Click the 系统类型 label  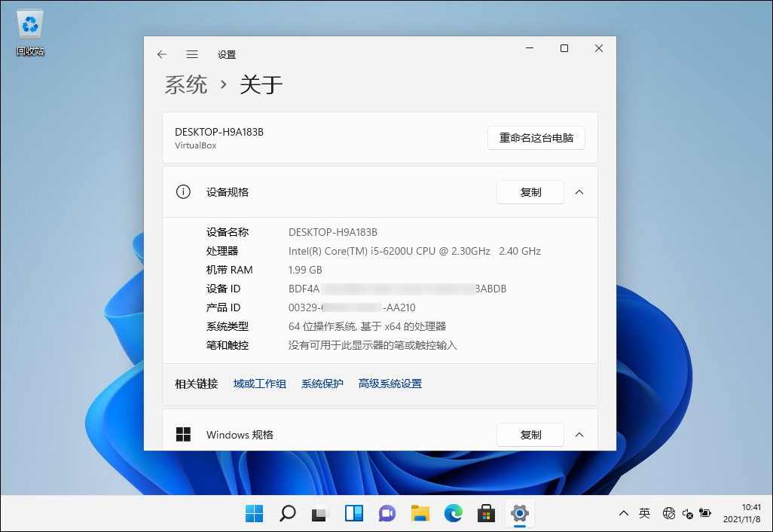pyautogui.click(x=228, y=326)
